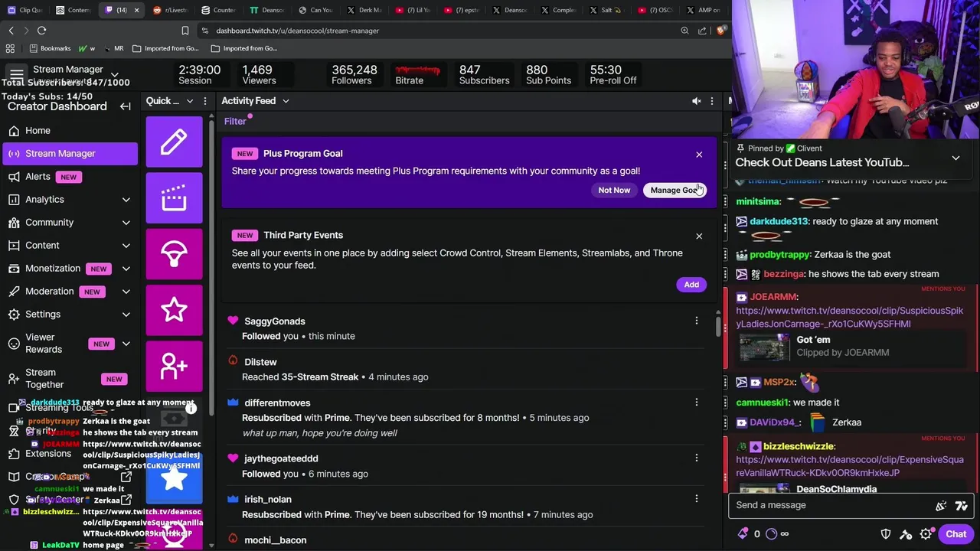Viewport: 980px width, 551px height.
Task: Select the star quick action tile
Action: point(174,310)
